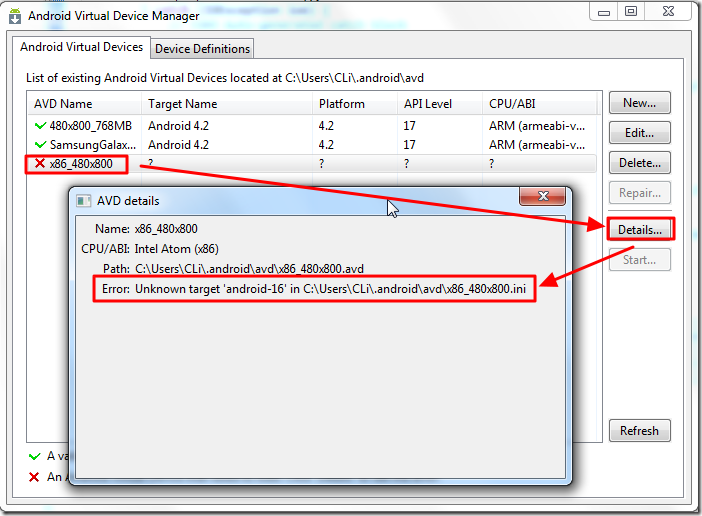Viewport: 702px width, 516px height.
Task: Click API level 17 in 480x800_768MB row
Action: 409,126
